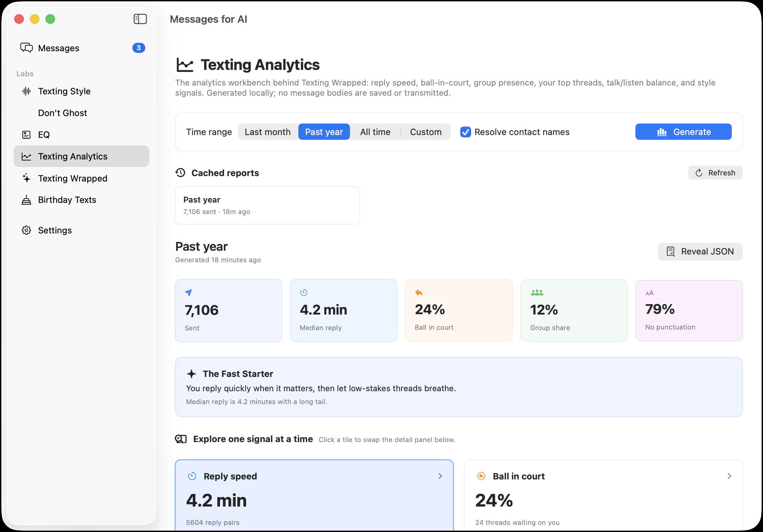
Task: Click the Messages chat bubbles icon
Action: 26,48
